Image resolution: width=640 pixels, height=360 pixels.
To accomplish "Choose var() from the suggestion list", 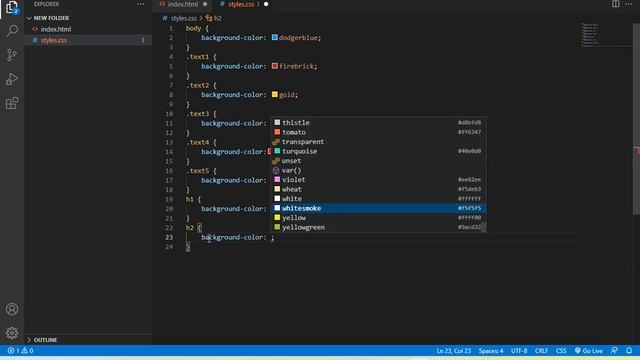I will pyautogui.click(x=378, y=170).
